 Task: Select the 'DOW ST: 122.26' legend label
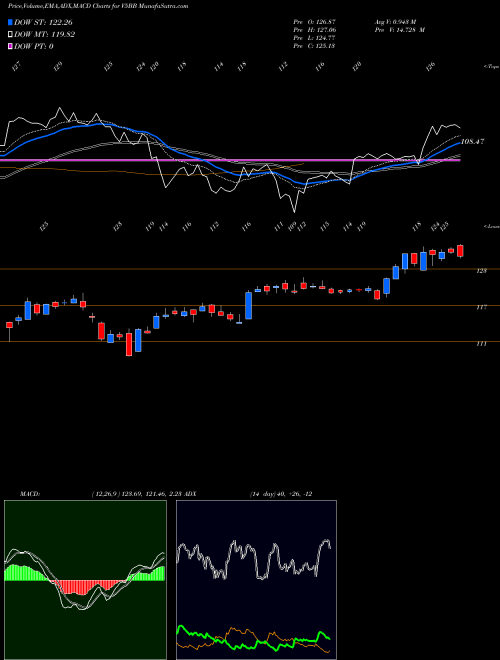(x=44, y=22)
